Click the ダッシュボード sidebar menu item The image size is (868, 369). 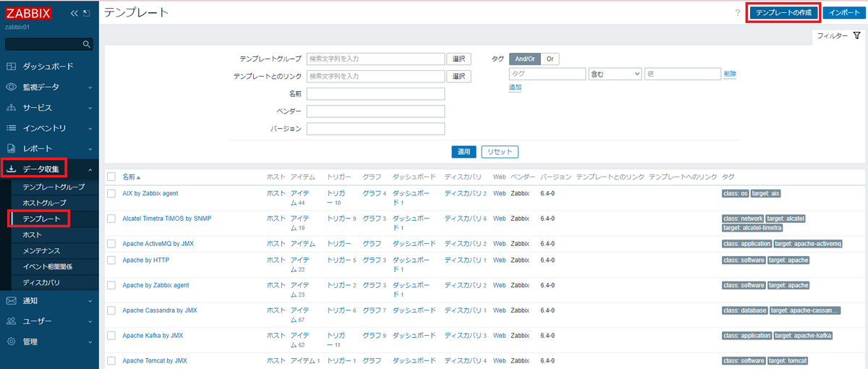(48, 67)
